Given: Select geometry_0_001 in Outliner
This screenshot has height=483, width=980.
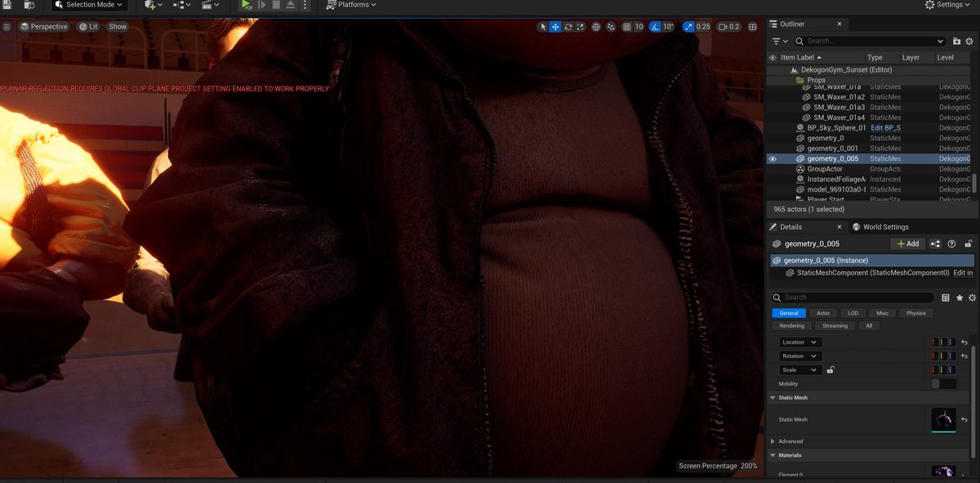Looking at the screenshot, I should point(832,148).
